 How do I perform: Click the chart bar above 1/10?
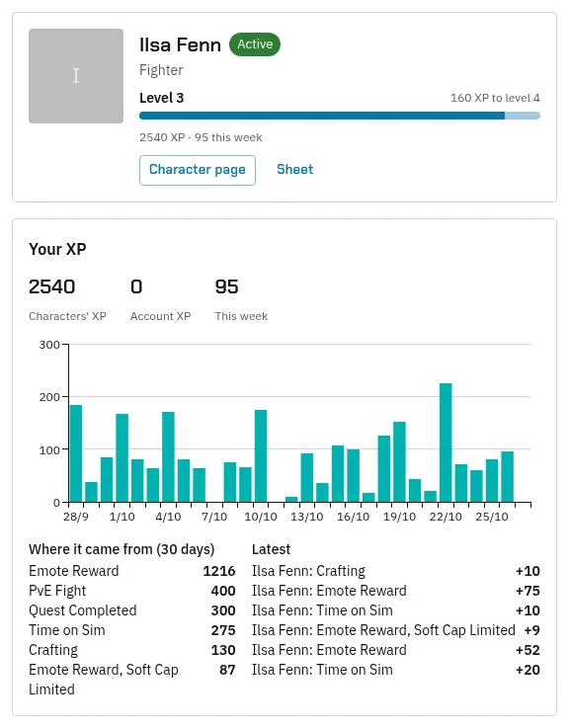click(x=122, y=457)
